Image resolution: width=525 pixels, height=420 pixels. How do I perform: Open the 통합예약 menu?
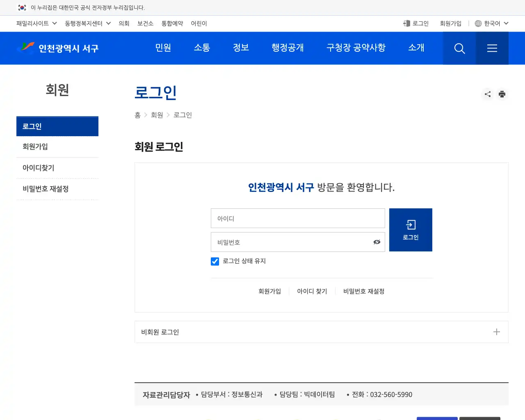[x=172, y=23]
